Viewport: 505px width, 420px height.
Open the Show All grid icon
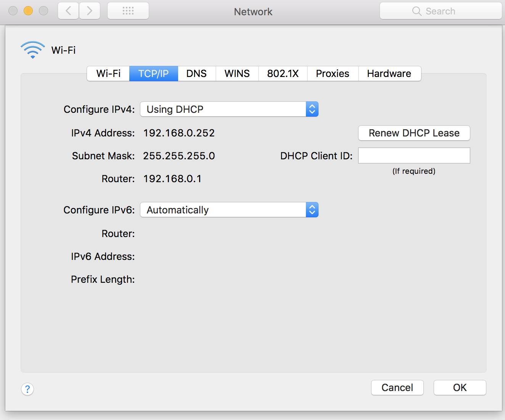click(x=128, y=11)
